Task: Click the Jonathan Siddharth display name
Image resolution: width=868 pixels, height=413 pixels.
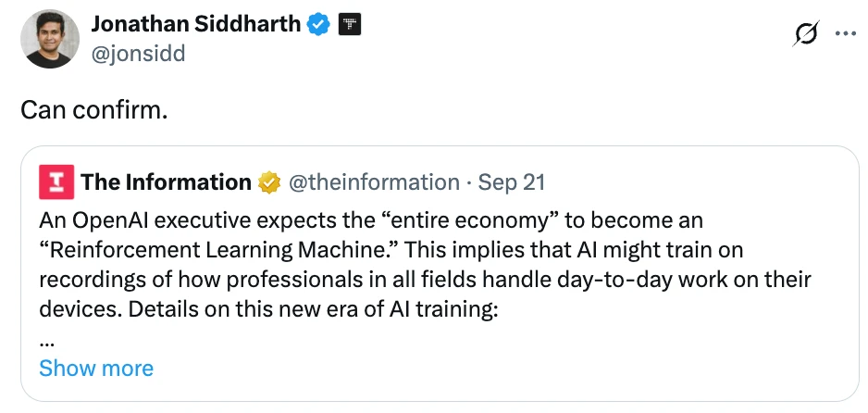Action: coord(196,24)
